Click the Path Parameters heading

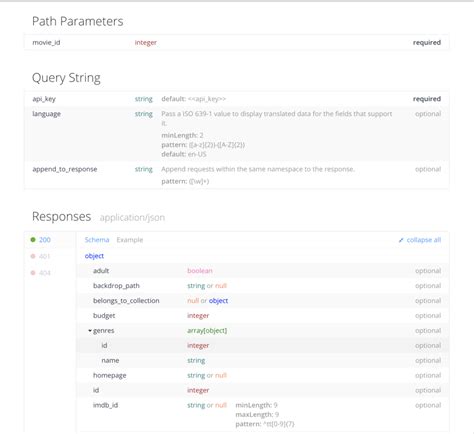[78, 21]
